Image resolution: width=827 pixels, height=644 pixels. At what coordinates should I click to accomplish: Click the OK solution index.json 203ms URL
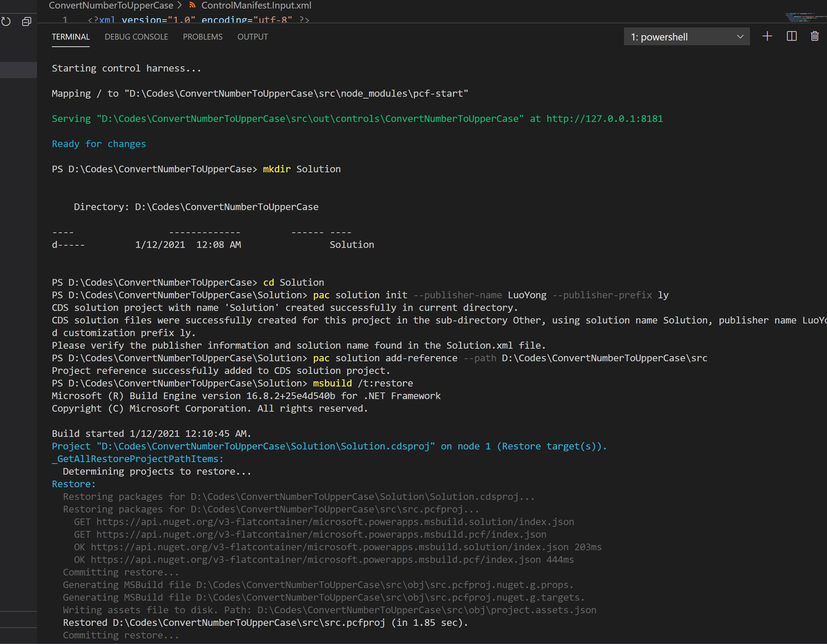pyautogui.click(x=329, y=547)
